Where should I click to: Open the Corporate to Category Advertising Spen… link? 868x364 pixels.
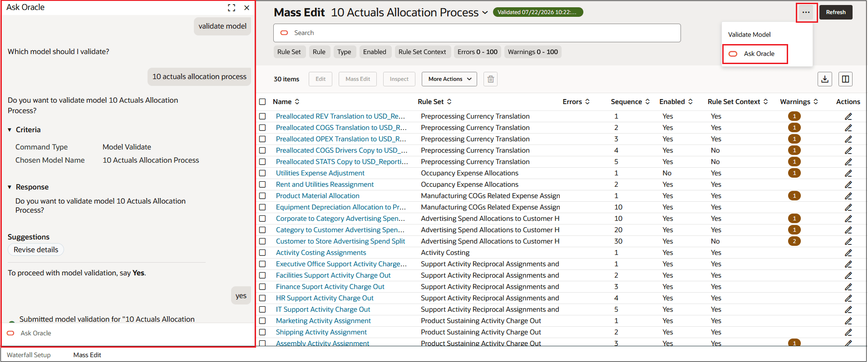coord(340,219)
